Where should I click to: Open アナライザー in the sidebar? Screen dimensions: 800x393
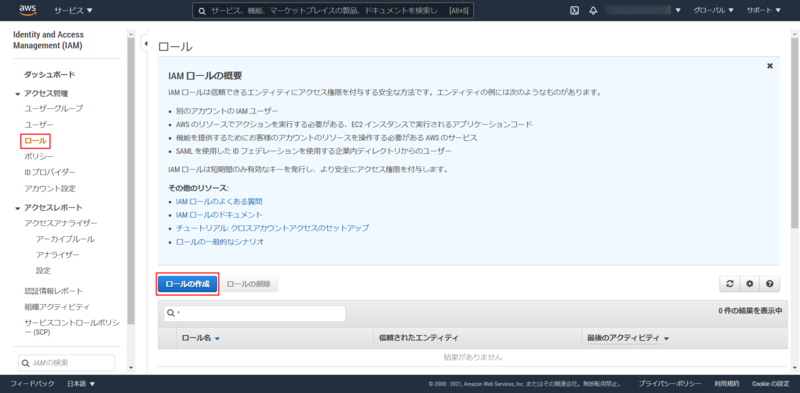click(58, 255)
